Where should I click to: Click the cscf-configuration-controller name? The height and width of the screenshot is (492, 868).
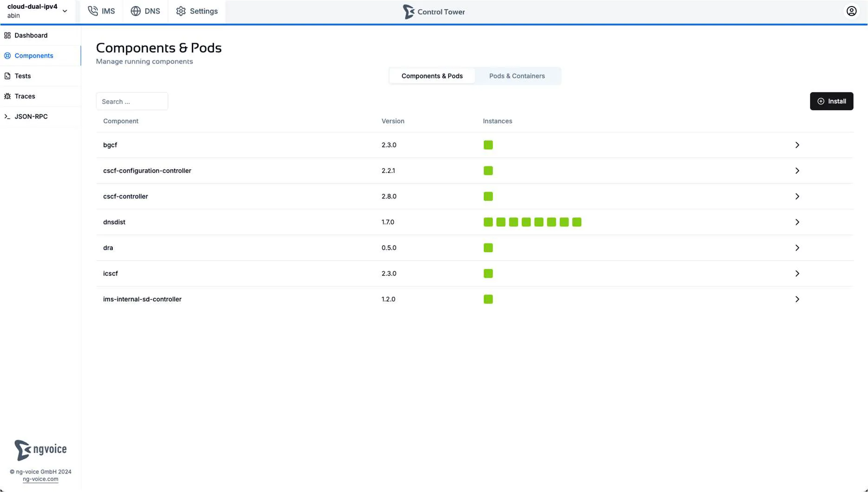click(147, 171)
